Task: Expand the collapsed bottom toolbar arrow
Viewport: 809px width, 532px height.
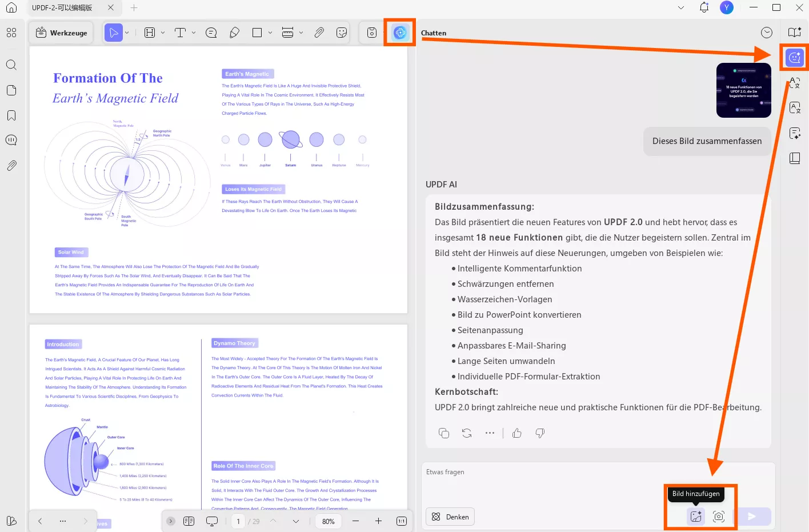Action: 171,521
